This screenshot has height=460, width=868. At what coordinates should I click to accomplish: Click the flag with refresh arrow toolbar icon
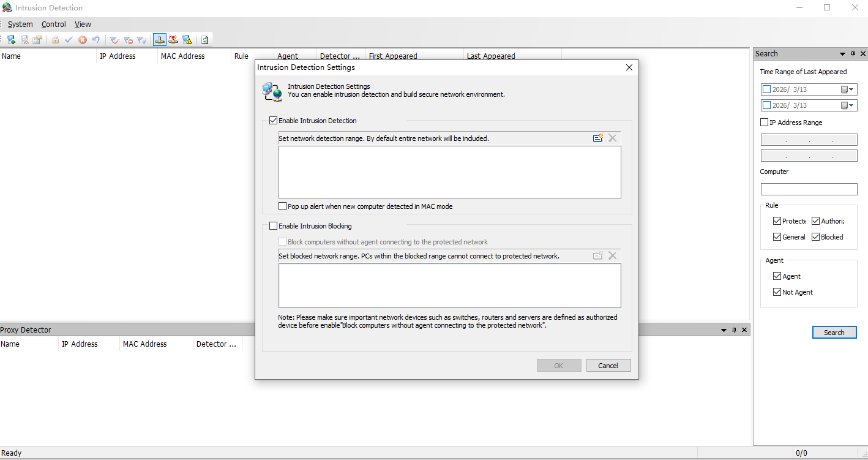click(x=142, y=40)
